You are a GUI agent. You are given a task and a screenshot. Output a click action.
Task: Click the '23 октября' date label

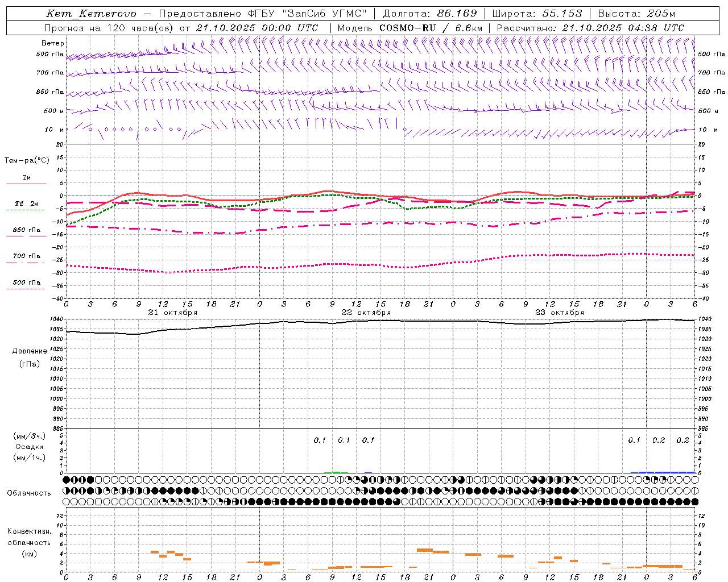point(560,313)
